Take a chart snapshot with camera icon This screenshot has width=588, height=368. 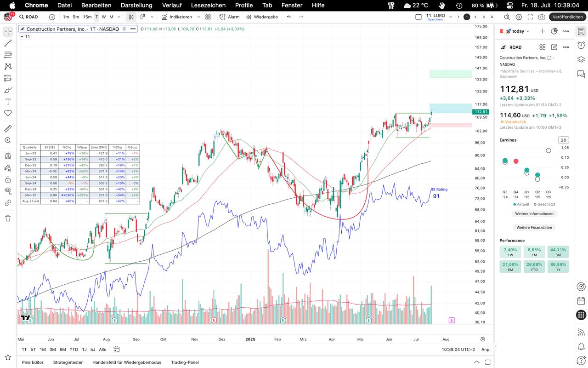tap(542, 17)
